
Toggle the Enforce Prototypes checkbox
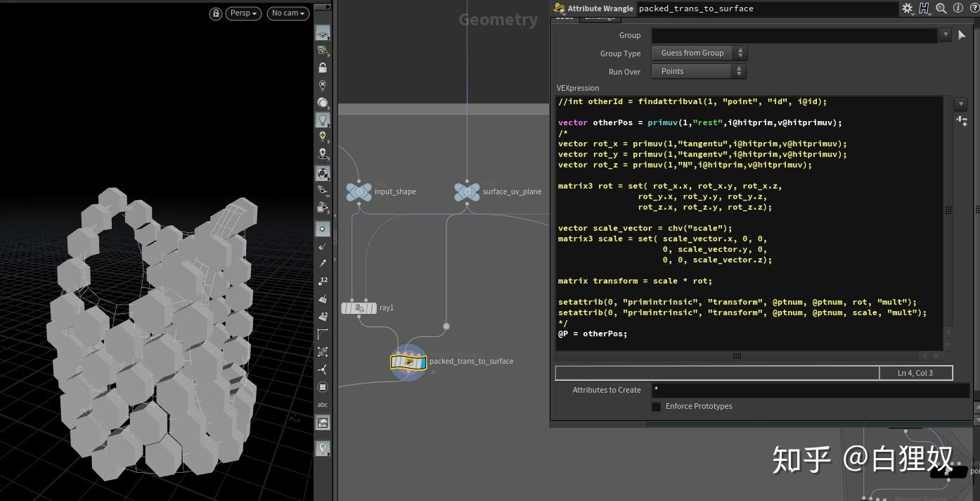656,407
